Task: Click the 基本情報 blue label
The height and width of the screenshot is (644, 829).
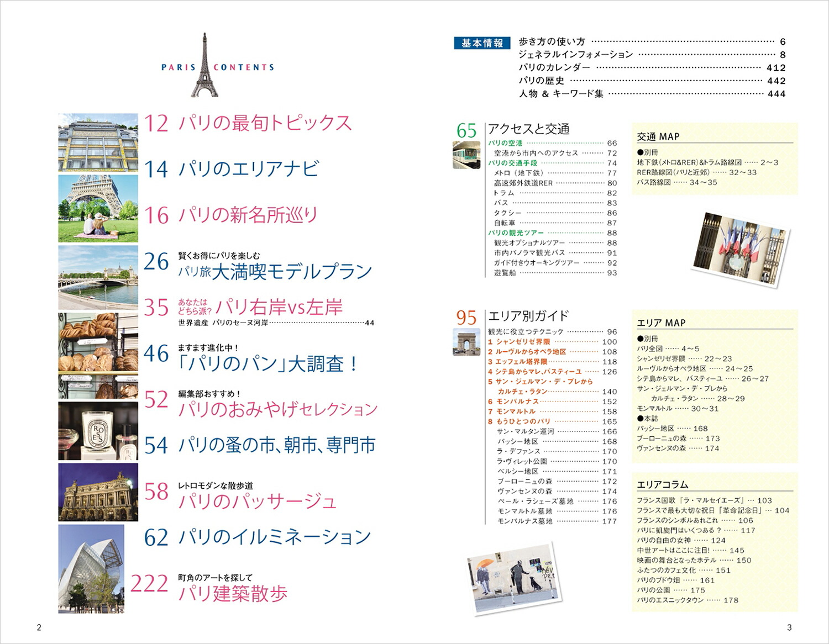Action: 482,43
